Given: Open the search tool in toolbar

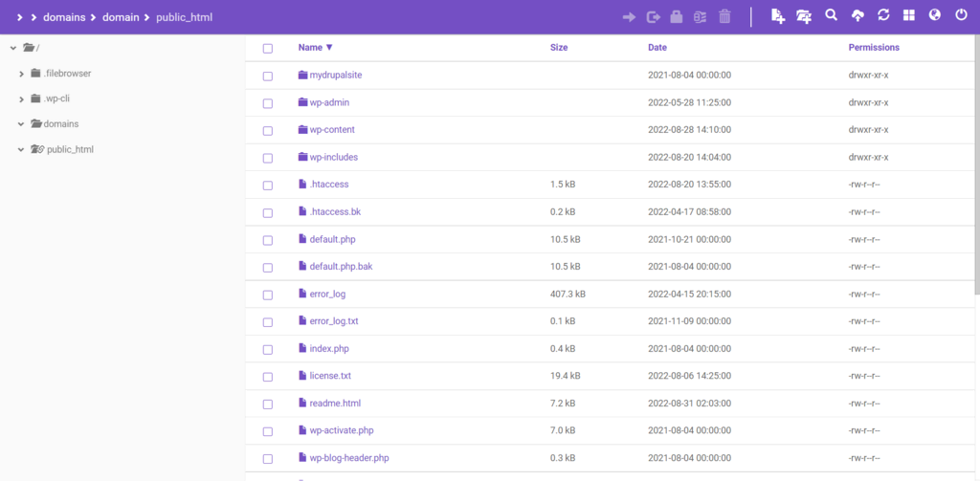Looking at the screenshot, I should [x=831, y=16].
